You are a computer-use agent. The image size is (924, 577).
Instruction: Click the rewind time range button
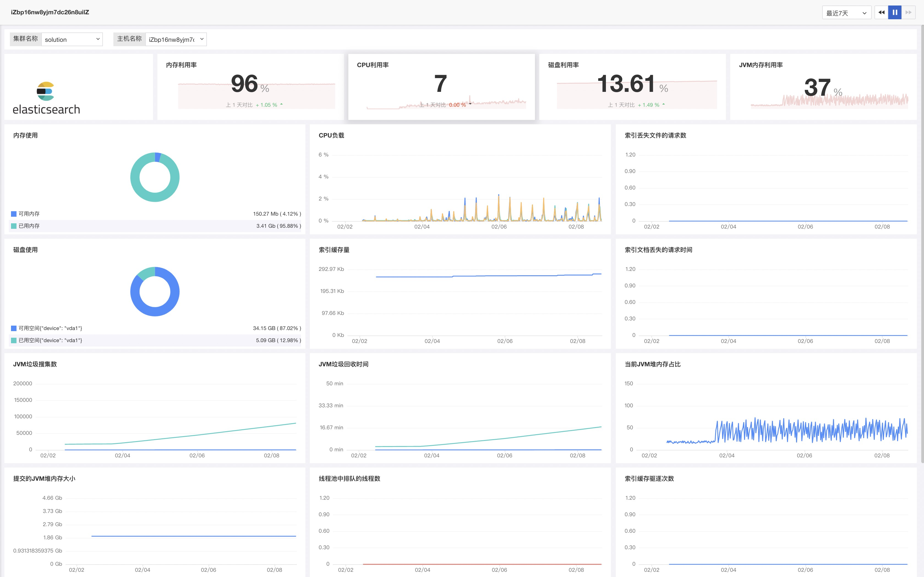pyautogui.click(x=881, y=13)
